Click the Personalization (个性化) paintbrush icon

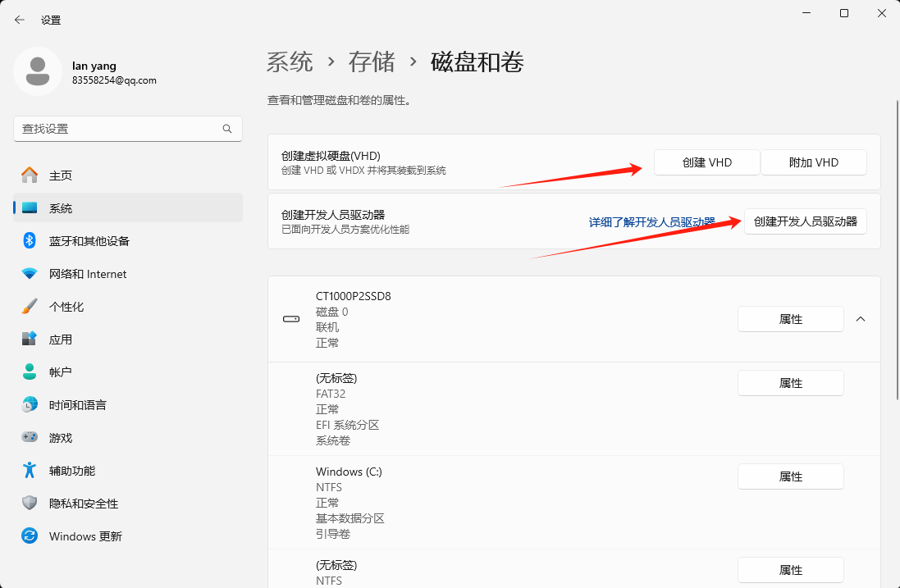pyautogui.click(x=30, y=307)
